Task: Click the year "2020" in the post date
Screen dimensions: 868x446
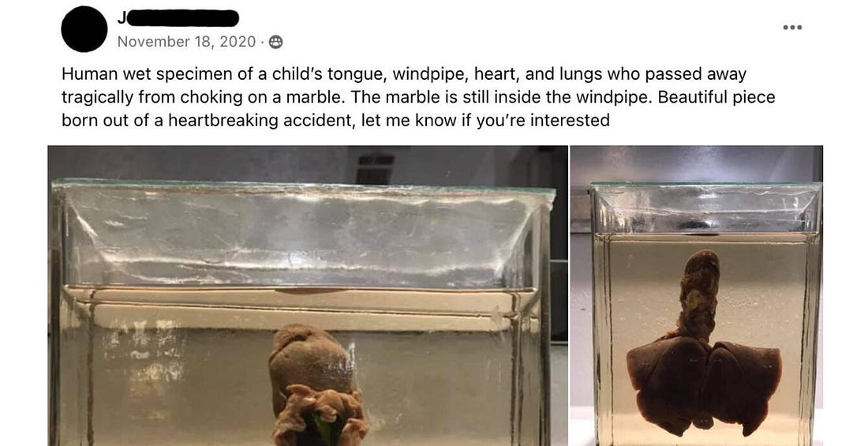Action: coord(239,42)
